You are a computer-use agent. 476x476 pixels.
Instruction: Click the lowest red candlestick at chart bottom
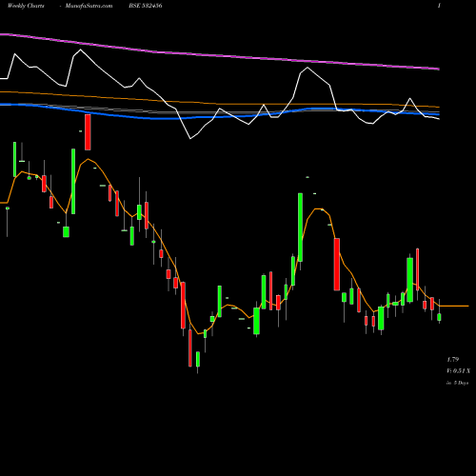(x=190, y=348)
